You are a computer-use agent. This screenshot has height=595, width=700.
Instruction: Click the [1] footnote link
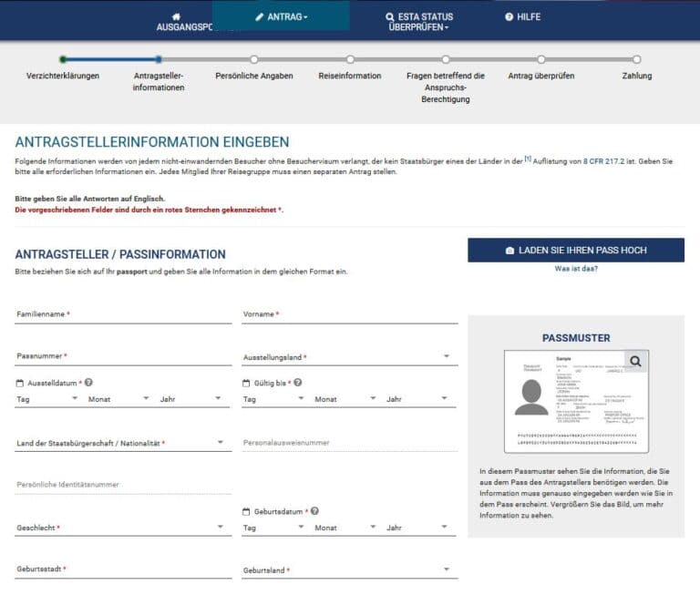tap(528, 159)
